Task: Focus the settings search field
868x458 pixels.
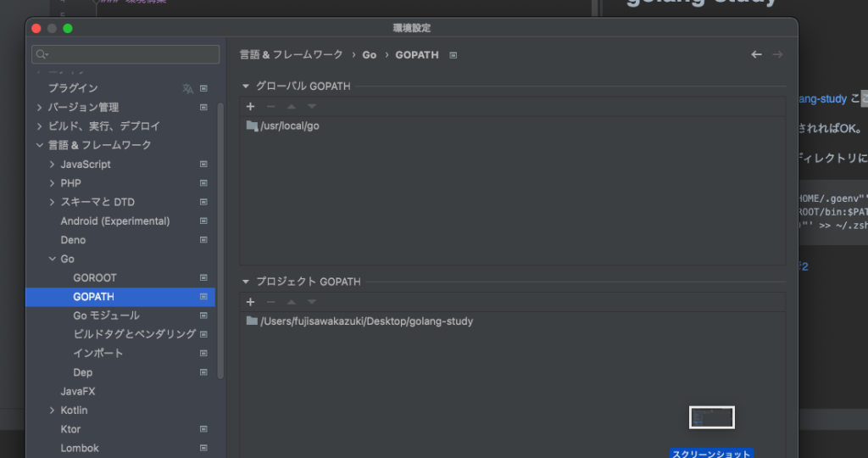Action: coord(125,54)
